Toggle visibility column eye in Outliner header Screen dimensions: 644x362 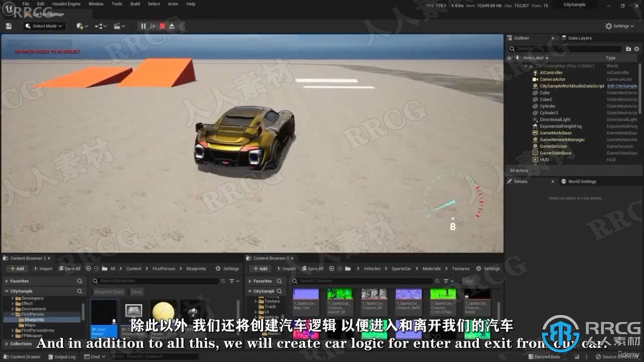tap(509, 58)
